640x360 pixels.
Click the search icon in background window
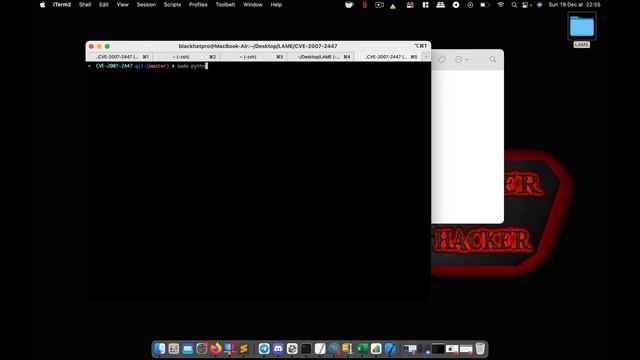(x=493, y=60)
